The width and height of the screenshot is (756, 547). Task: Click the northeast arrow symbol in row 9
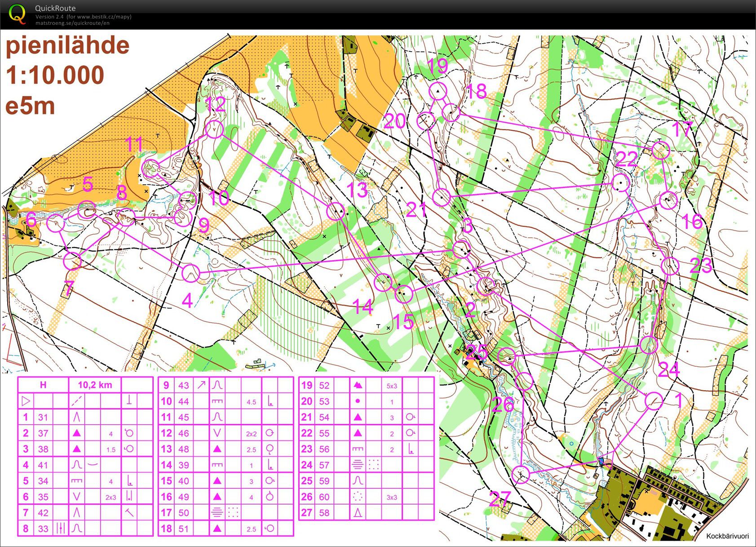pos(201,385)
